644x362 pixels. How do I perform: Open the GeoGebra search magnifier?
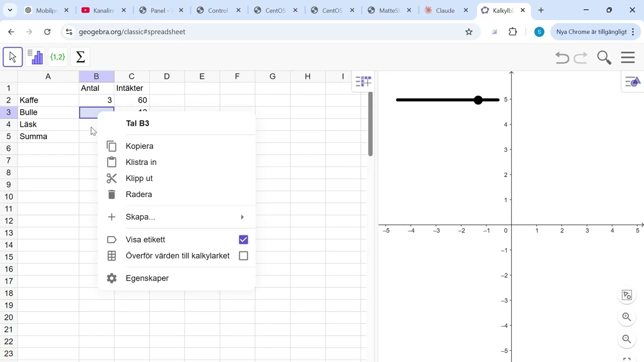pos(604,58)
